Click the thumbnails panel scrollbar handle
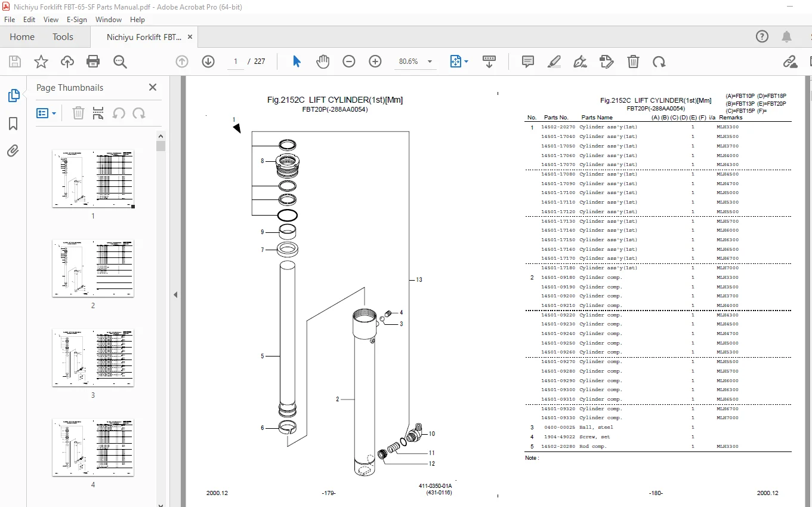Screen dimensions: 812x507 (160, 146)
